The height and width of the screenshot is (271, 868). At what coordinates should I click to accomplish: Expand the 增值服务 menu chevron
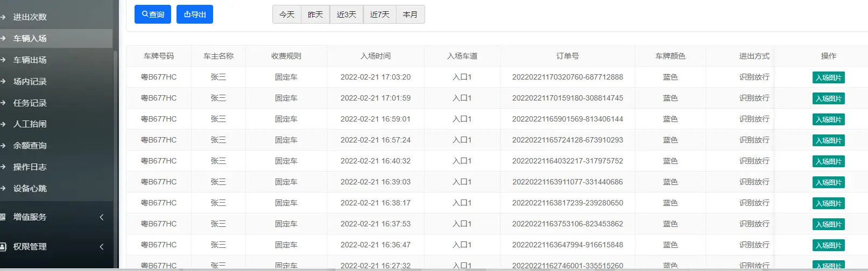(102, 217)
